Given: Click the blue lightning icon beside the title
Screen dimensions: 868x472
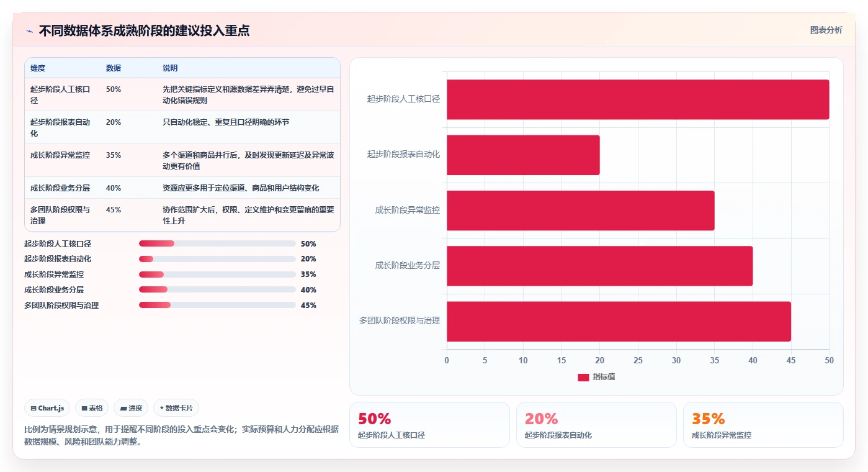Looking at the screenshot, I should coord(29,31).
